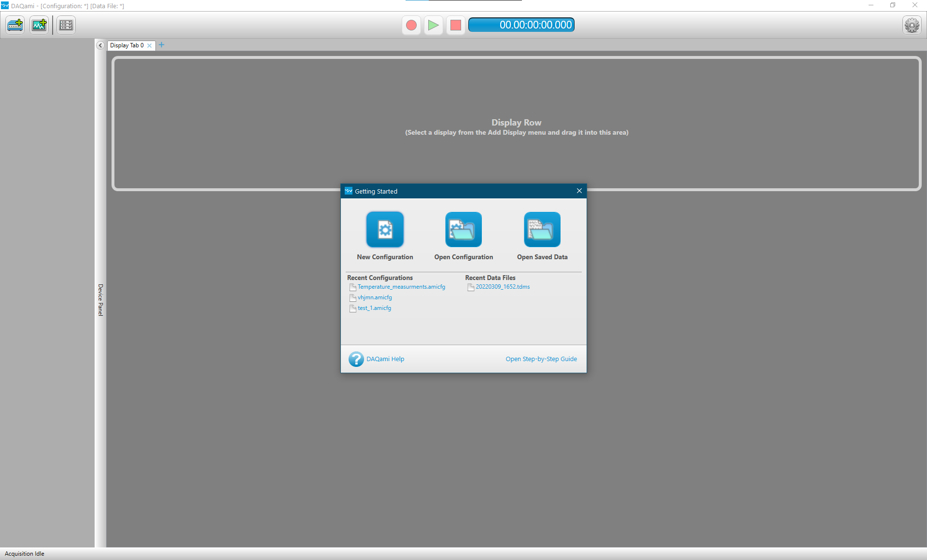This screenshot has height=560, width=927.
Task: Click the New Configuration label text
Action: (385, 257)
